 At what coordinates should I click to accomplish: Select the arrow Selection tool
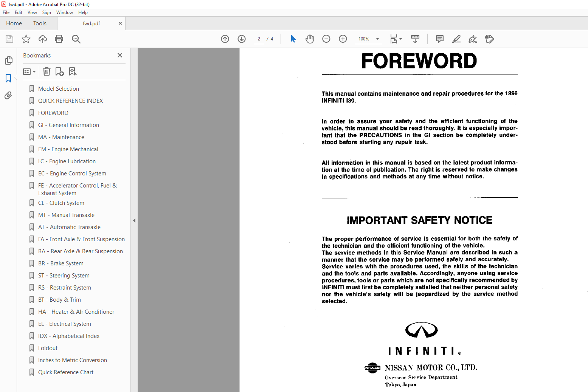coord(293,39)
